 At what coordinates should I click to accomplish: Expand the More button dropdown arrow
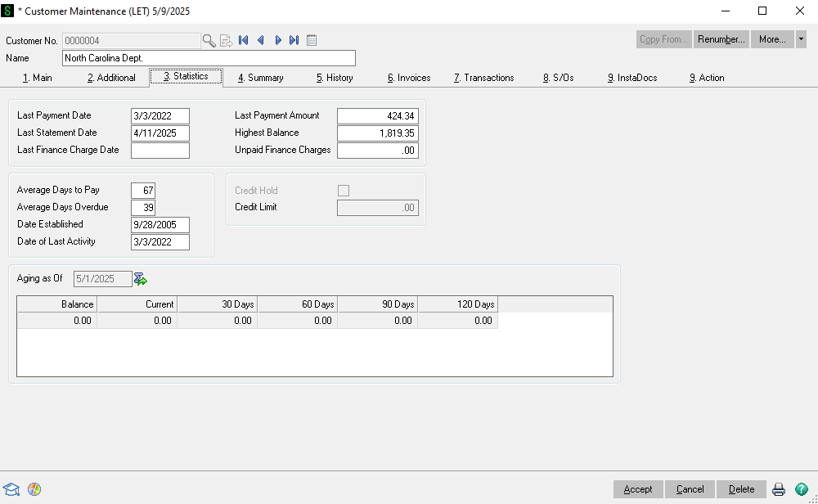pyautogui.click(x=801, y=39)
